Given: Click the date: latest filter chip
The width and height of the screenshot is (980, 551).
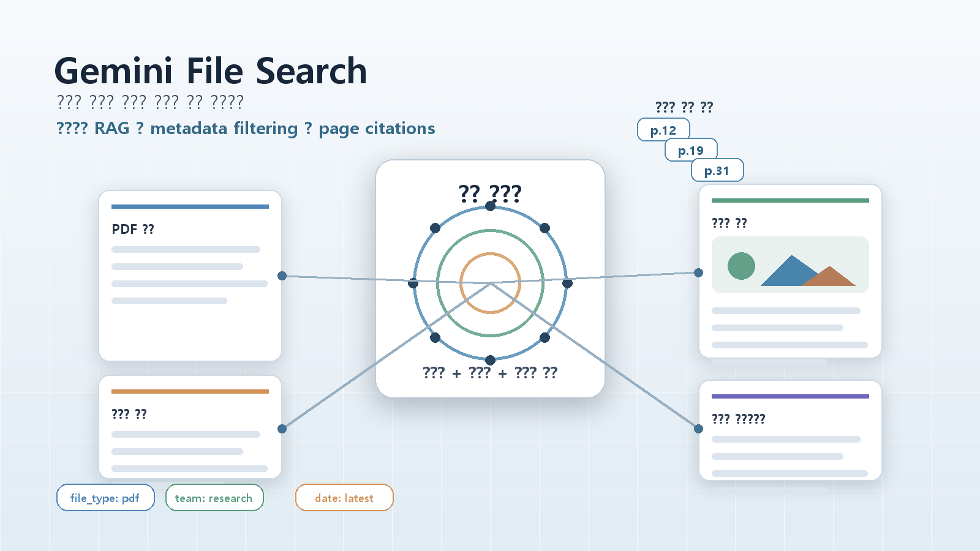Looking at the screenshot, I should (344, 498).
